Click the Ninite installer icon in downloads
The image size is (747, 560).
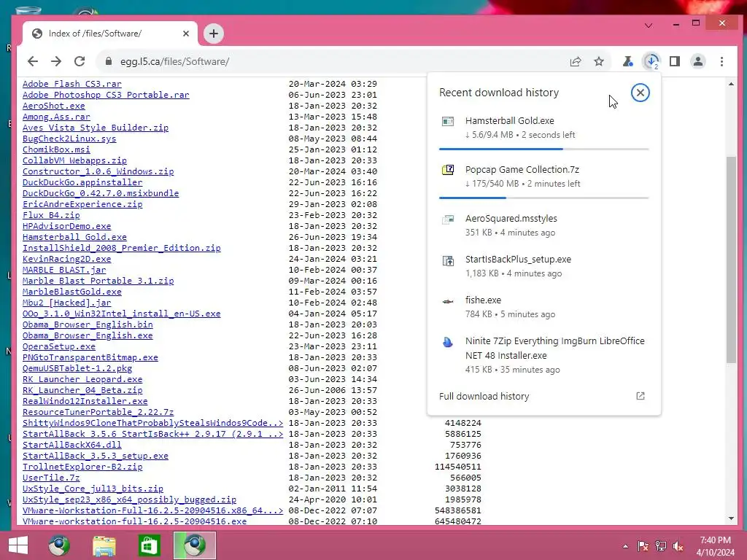pos(448,342)
